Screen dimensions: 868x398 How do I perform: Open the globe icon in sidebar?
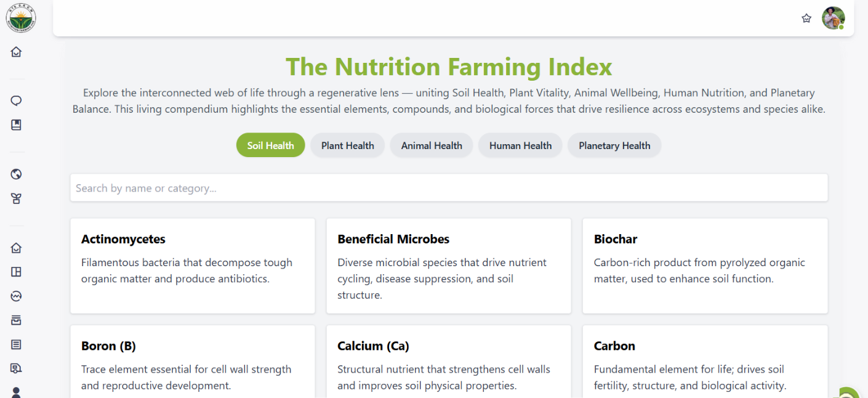pos(17,174)
